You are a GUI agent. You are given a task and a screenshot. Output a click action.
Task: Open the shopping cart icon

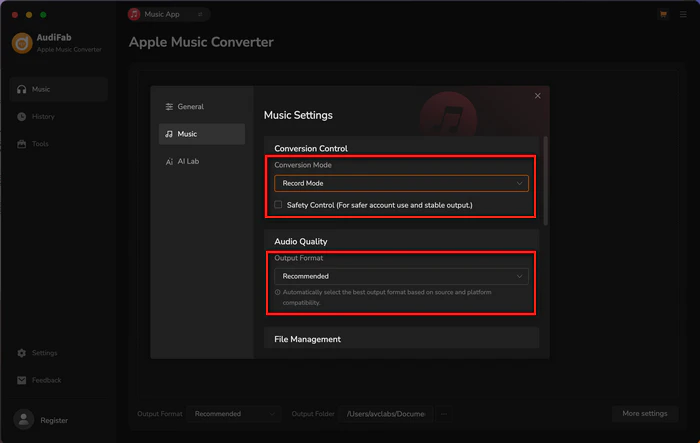(663, 14)
